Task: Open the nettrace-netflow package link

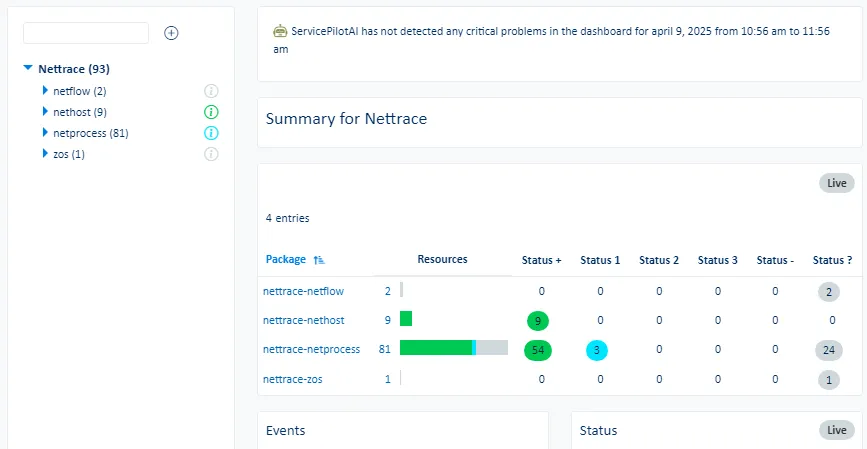Action: point(303,291)
